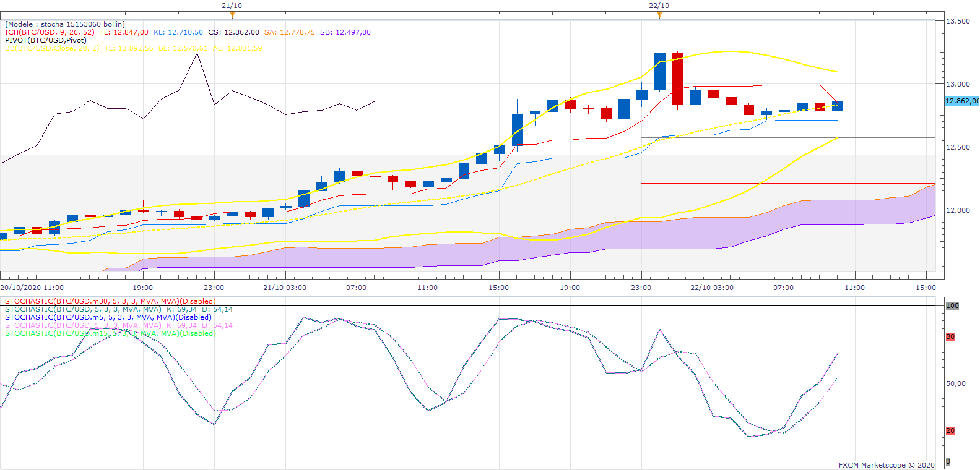Click the stochastic 50,00 level label

(956, 383)
